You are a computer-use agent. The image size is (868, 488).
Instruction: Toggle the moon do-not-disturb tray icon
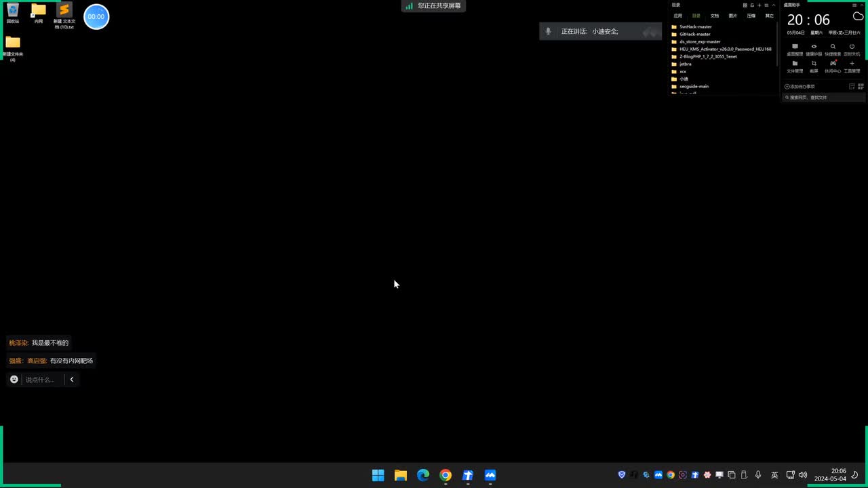pos(855,475)
